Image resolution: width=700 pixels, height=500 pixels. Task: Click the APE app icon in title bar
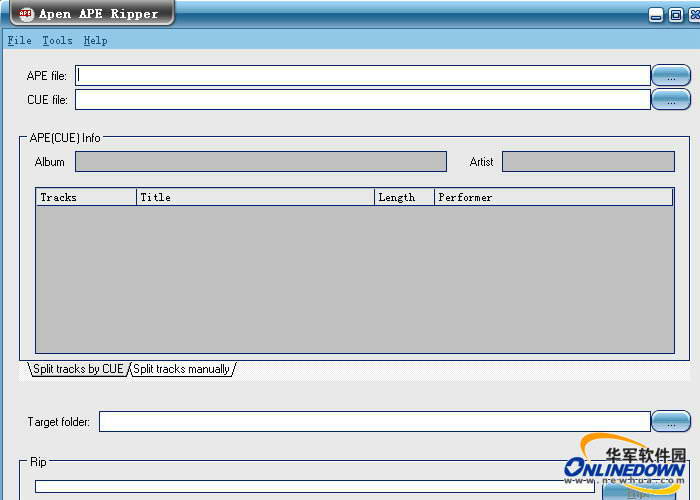pos(25,13)
